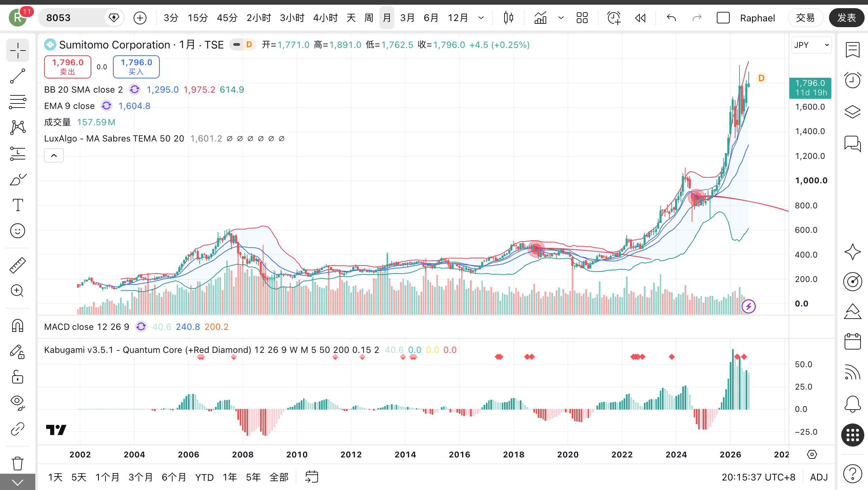The height and width of the screenshot is (490, 868).
Task: Open the chats panel
Action: pyautogui.click(x=852, y=144)
